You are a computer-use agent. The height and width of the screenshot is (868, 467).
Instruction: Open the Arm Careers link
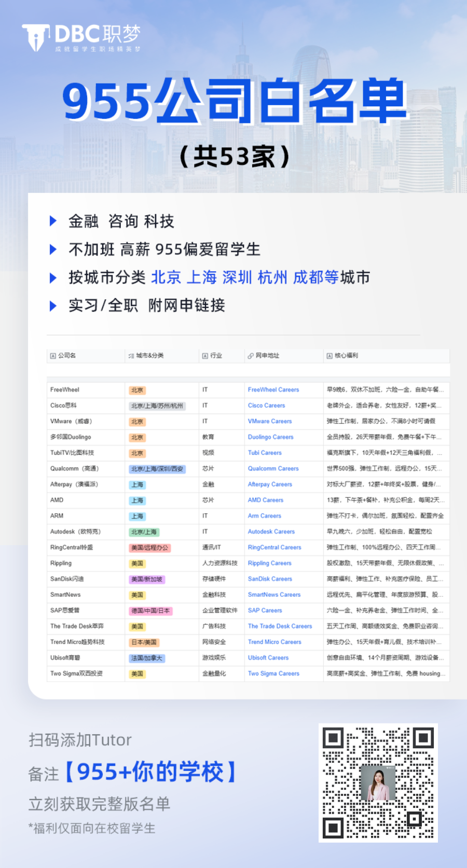click(265, 516)
